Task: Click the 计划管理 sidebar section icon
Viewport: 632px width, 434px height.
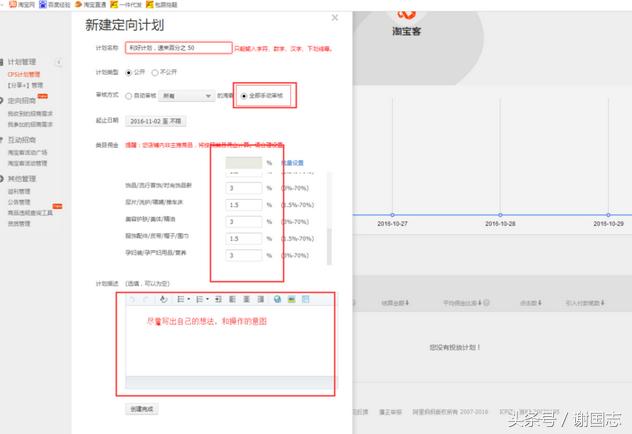Action: pyautogui.click(x=2, y=62)
